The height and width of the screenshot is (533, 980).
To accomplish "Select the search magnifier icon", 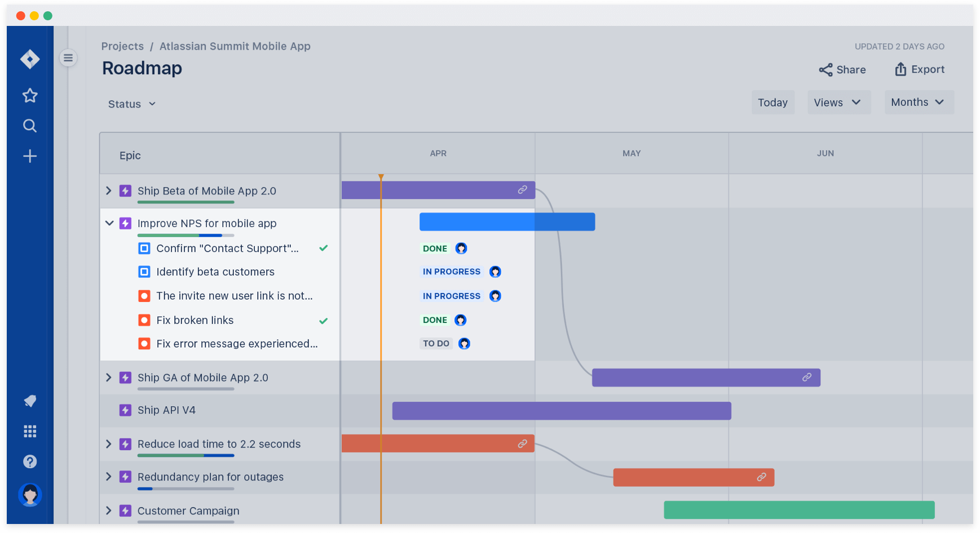I will 30,126.
